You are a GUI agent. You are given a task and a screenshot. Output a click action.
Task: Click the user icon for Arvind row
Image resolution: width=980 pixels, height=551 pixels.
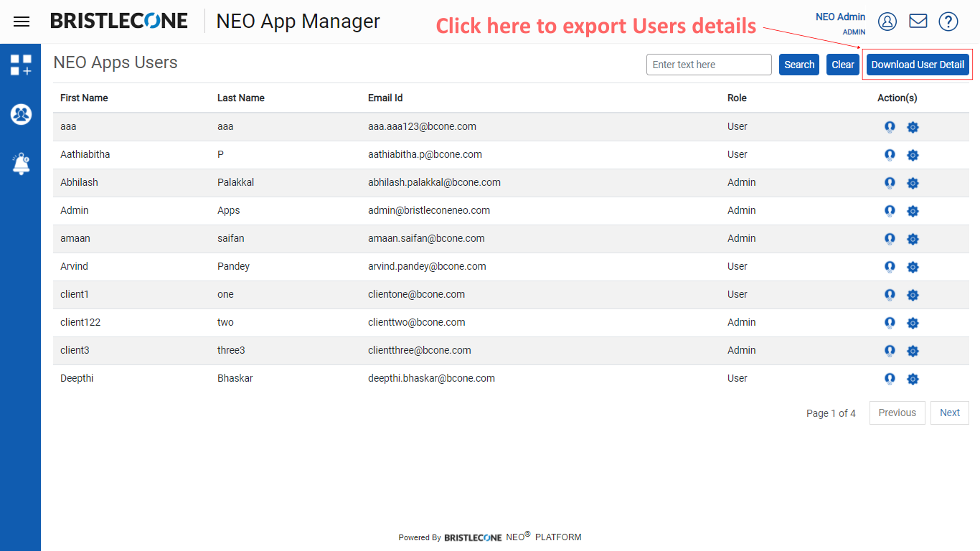click(890, 267)
